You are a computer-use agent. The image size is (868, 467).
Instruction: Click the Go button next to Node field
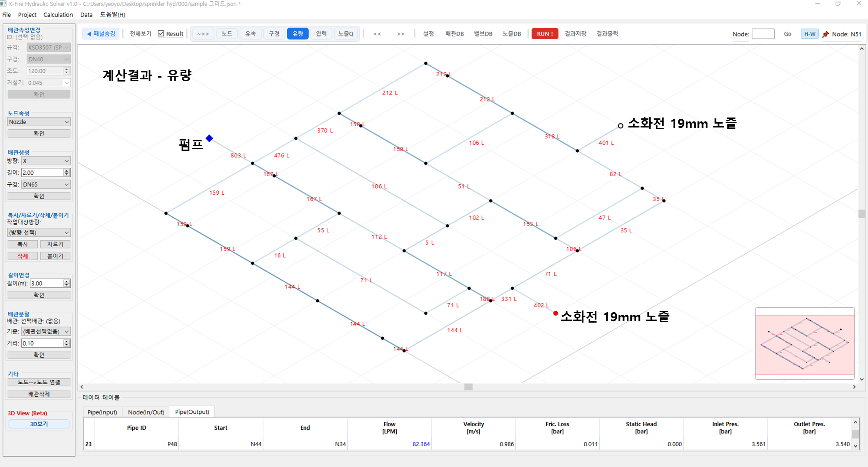(x=787, y=34)
